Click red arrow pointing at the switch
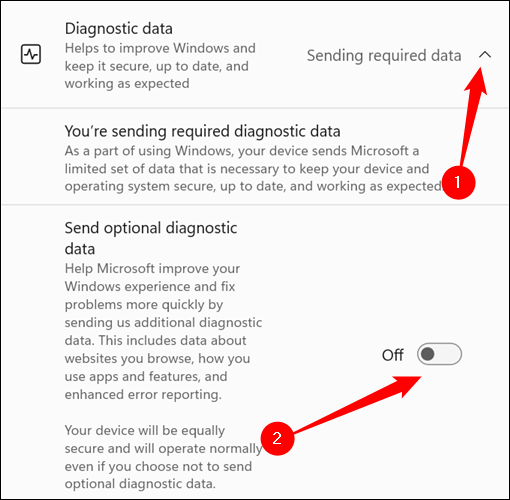 (x=357, y=404)
